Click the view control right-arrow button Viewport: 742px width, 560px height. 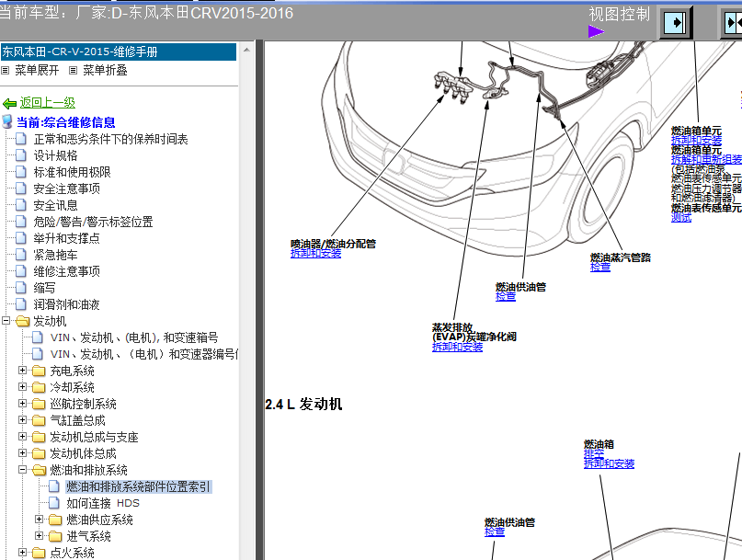675,23
